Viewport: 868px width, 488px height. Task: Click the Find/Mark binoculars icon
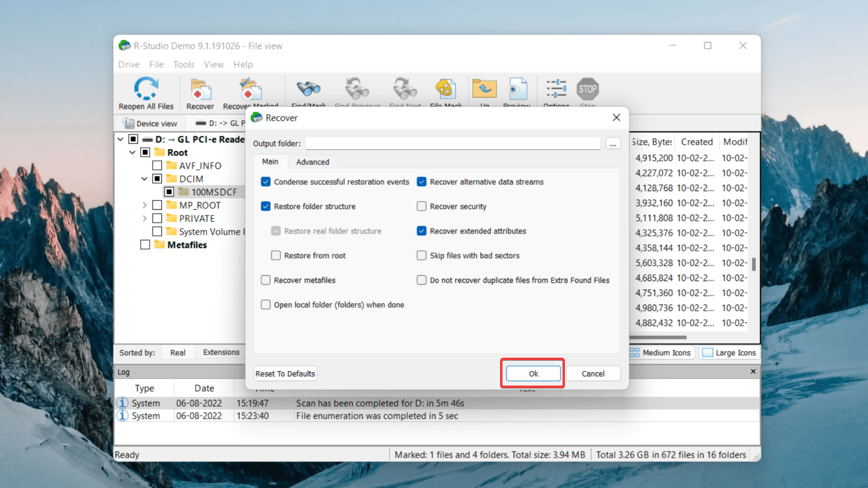click(308, 89)
